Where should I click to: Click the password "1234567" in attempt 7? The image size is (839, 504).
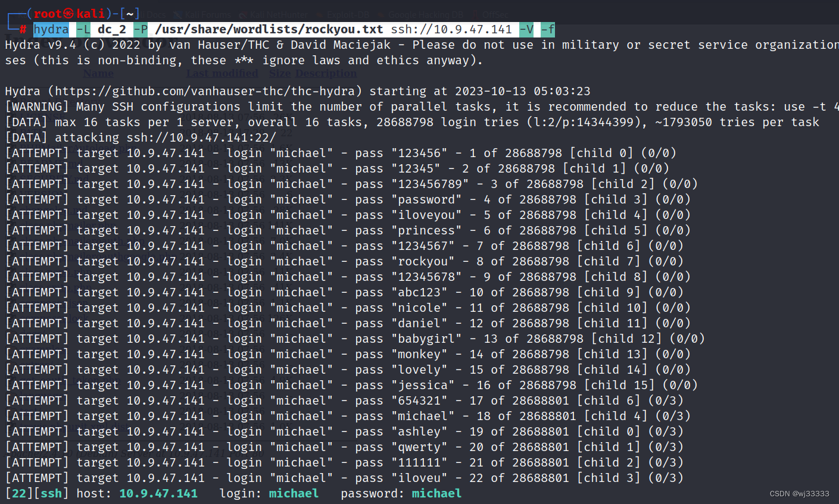423,246
